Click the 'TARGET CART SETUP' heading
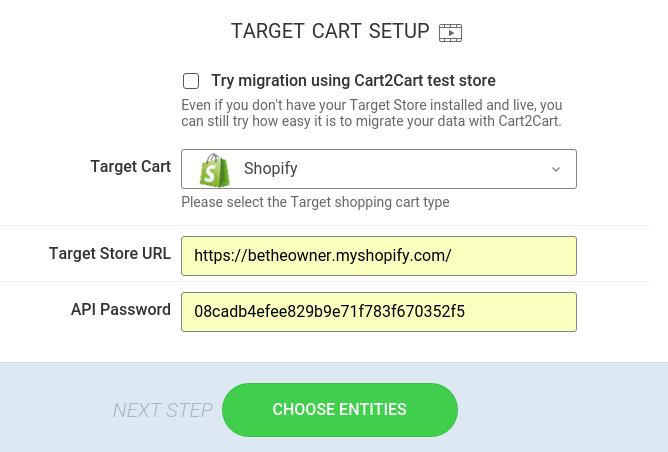 330,31
